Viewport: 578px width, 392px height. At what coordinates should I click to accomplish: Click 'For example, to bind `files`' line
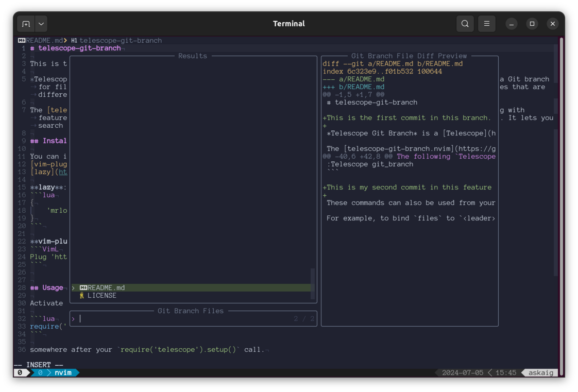[x=411, y=218]
